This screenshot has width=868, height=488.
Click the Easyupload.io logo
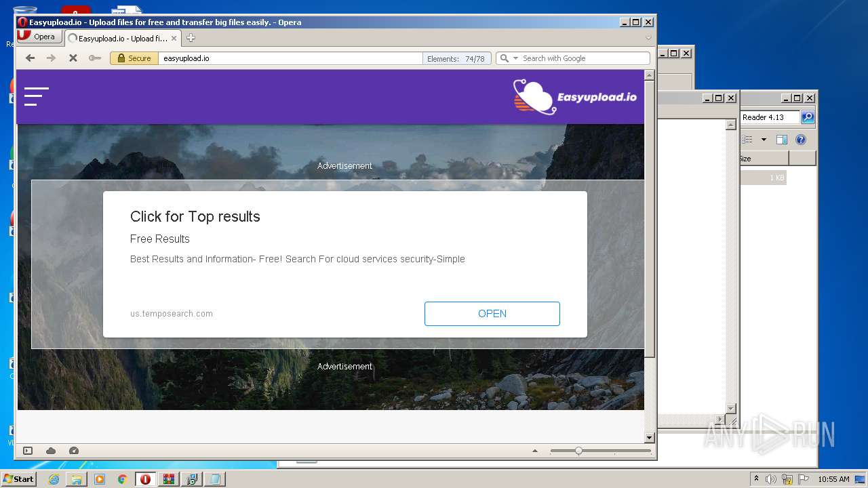coord(575,97)
